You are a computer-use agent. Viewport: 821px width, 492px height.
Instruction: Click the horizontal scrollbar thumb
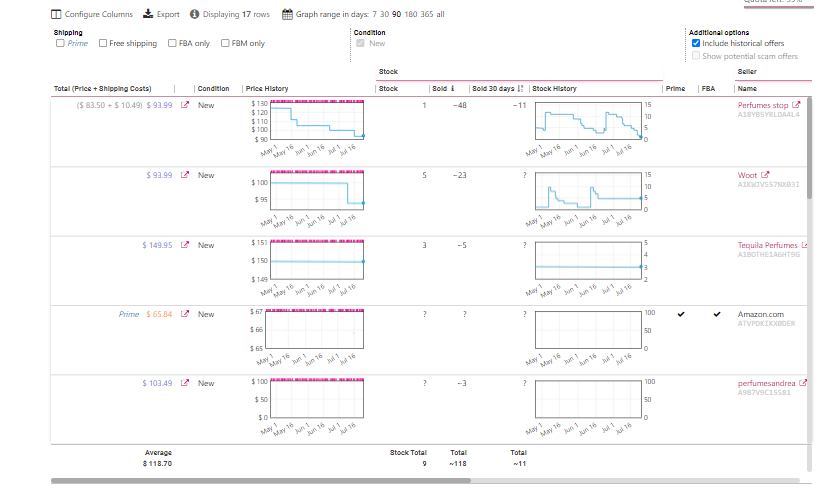tap(261, 480)
